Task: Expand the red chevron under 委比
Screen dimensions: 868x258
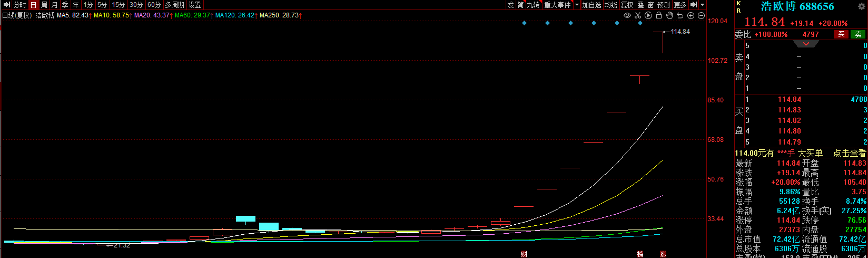Action: point(806,44)
